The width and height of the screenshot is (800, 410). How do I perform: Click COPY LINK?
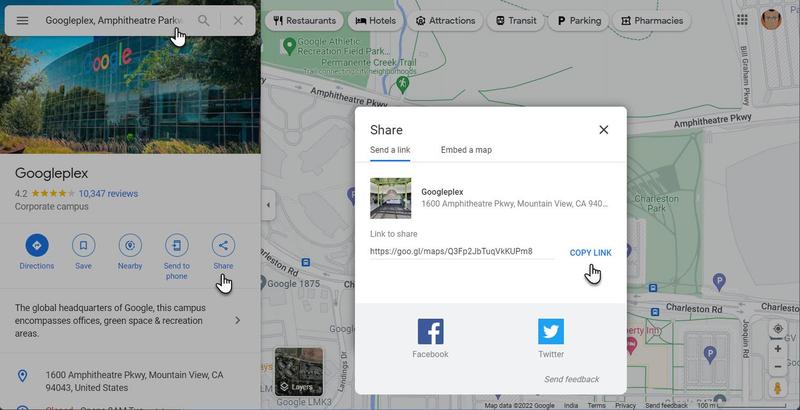pyautogui.click(x=590, y=253)
